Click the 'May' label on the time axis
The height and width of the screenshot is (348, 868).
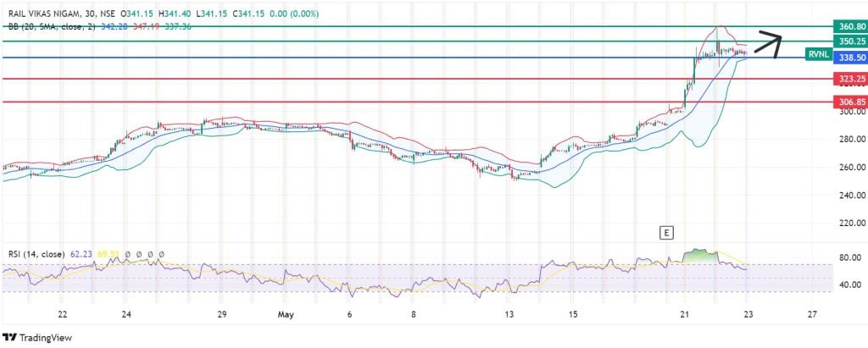286,315
